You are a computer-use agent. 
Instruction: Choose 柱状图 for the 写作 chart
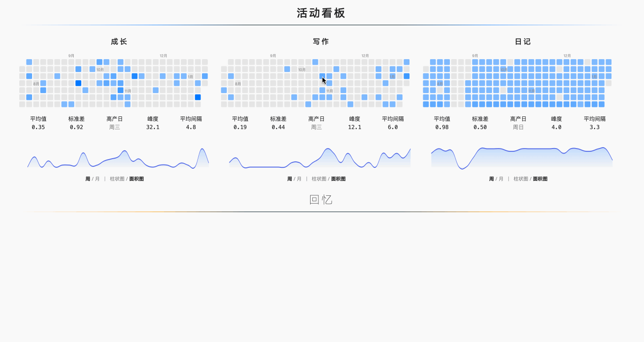[319, 179]
